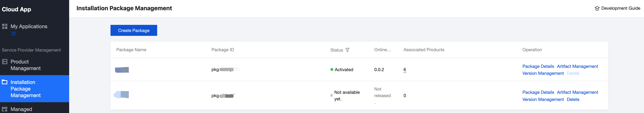Open Version Management for version 0.0.2 package
Image resolution: width=644 pixels, height=113 pixels.
pos(543,73)
